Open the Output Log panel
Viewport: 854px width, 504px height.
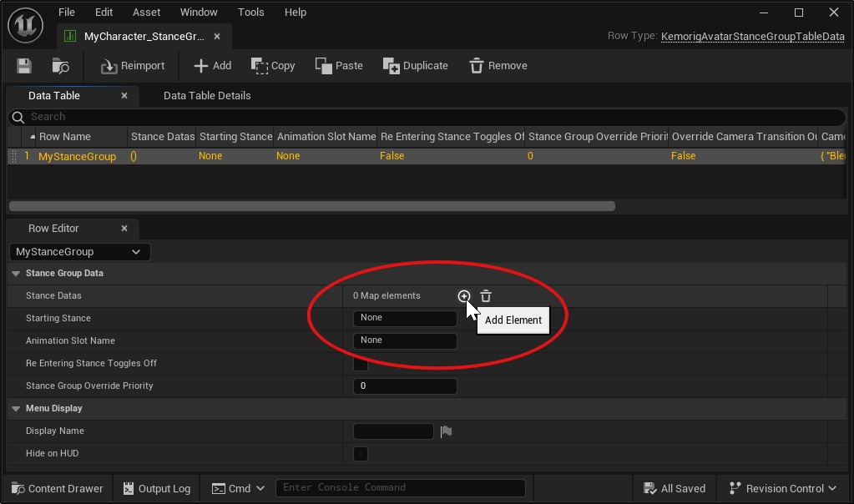(156, 489)
